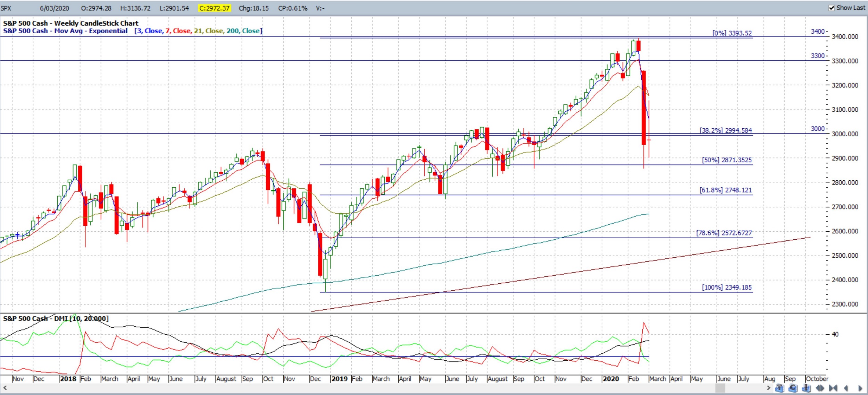
Task: Click the blue 'C' chart icon
Action: (x=793, y=388)
